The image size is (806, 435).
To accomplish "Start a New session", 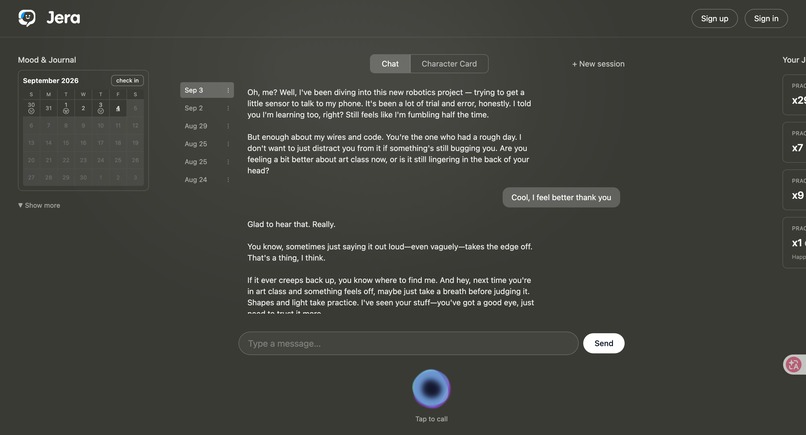I will tap(598, 64).
